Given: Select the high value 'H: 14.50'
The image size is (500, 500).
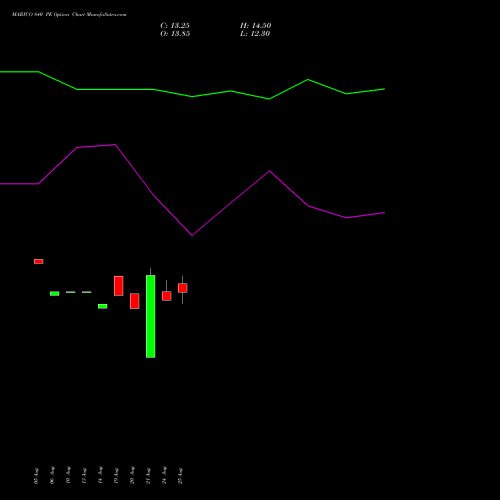Looking at the screenshot, I should click(x=255, y=26).
